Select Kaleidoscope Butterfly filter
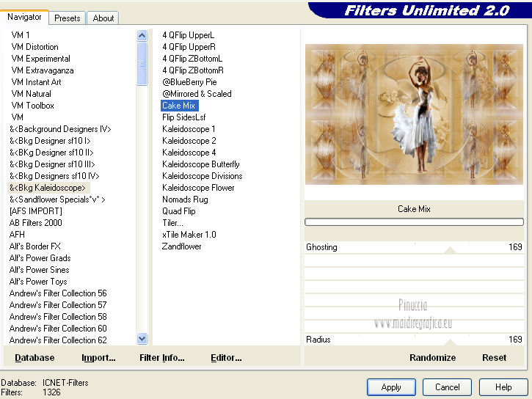The height and width of the screenshot is (399, 532). click(x=200, y=164)
